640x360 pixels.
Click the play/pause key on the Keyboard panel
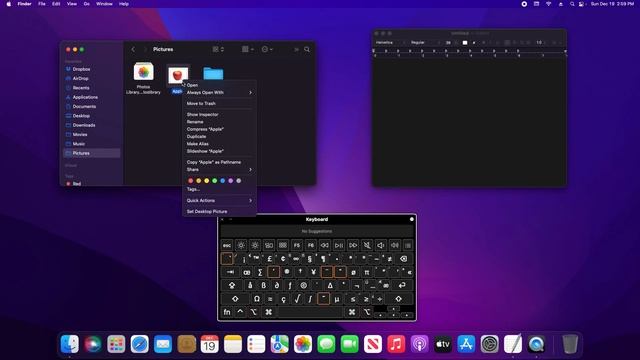pyautogui.click(x=339, y=245)
